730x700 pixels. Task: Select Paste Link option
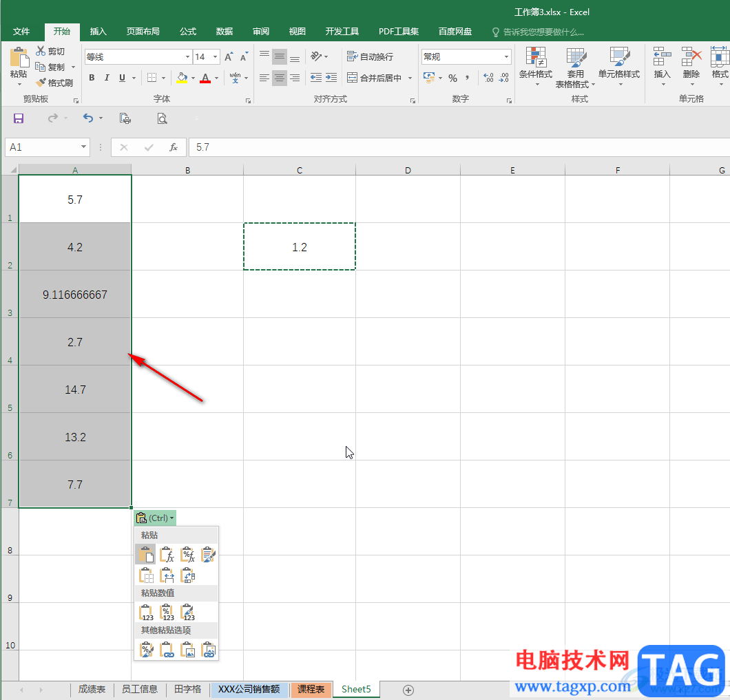167,649
